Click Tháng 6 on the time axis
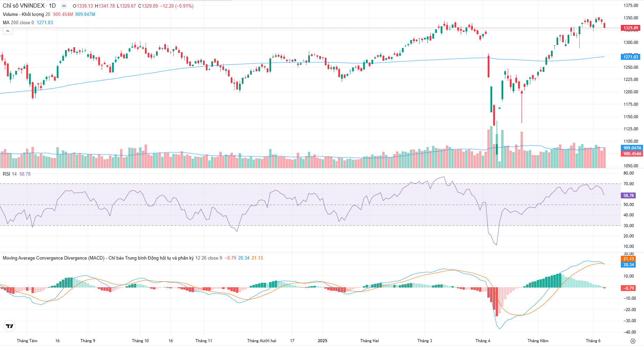 [593, 341]
